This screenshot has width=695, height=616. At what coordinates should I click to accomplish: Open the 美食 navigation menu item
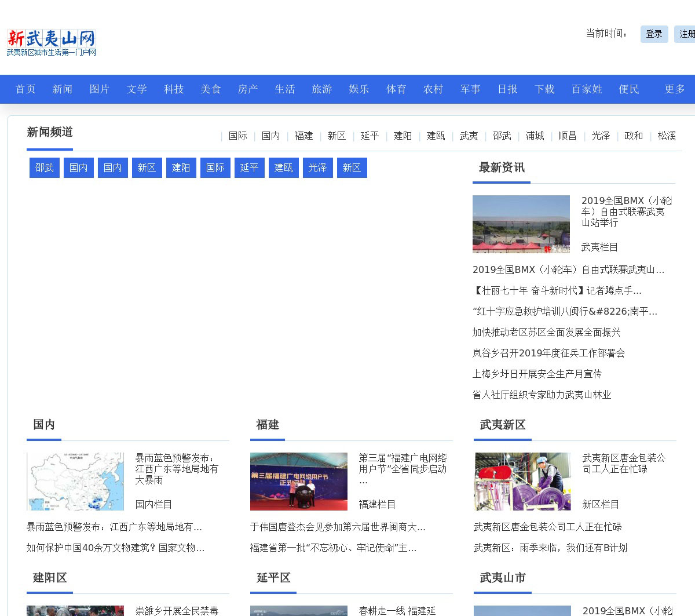pyautogui.click(x=211, y=89)
